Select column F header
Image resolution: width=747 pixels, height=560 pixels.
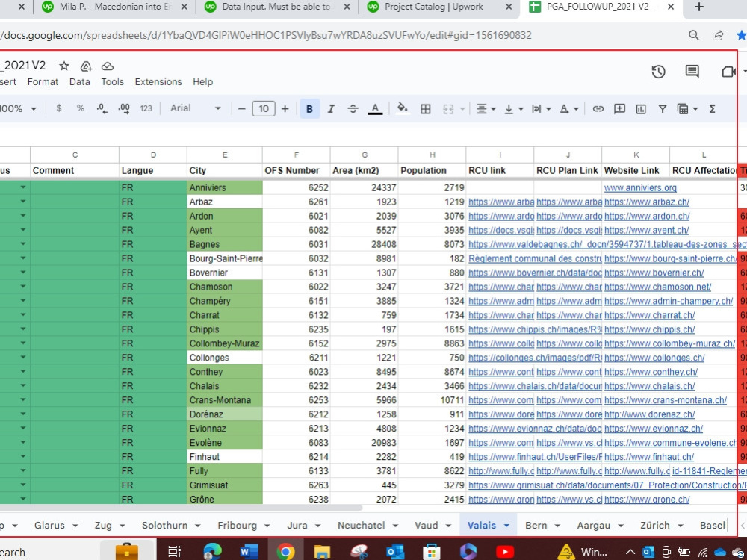[297, 155]
